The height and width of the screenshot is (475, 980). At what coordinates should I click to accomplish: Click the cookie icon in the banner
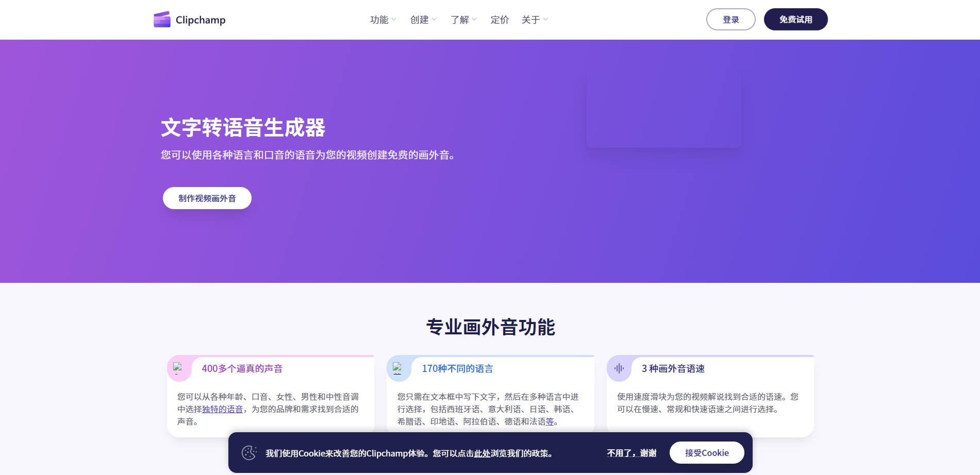pos(249,453)
